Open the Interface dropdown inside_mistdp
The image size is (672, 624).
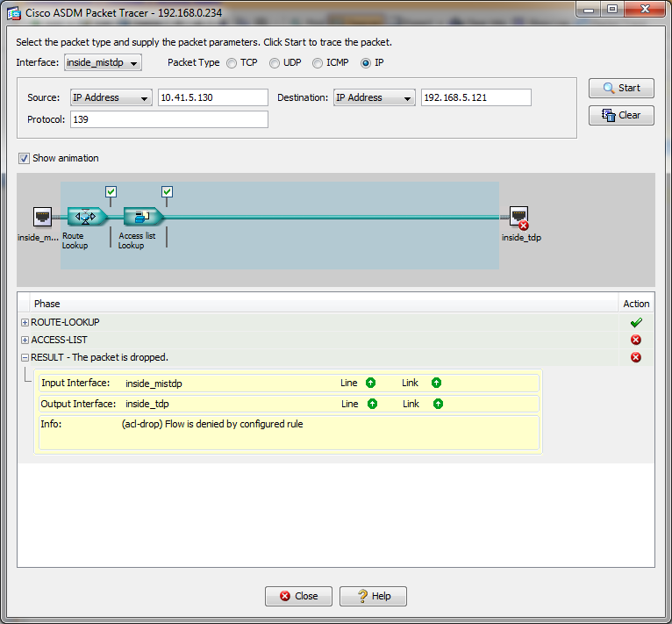tap(103, 62)
